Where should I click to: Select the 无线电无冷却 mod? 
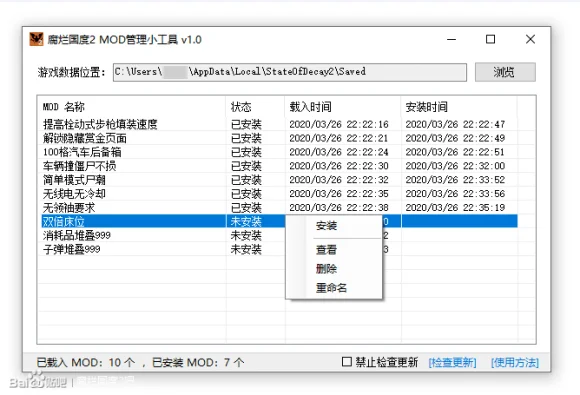pos(74,194)
